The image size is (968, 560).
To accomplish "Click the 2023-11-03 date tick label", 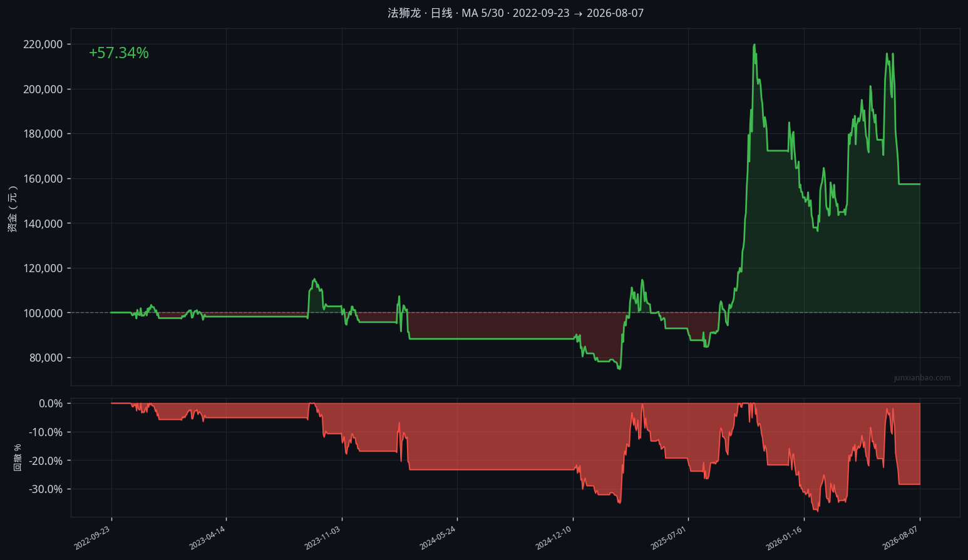I will (x=323, y=538).
